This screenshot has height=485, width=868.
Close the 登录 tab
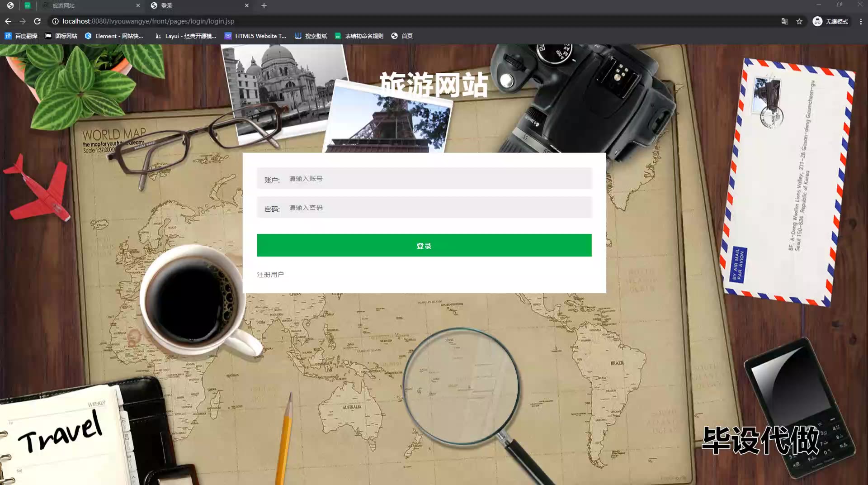[246, 5]
